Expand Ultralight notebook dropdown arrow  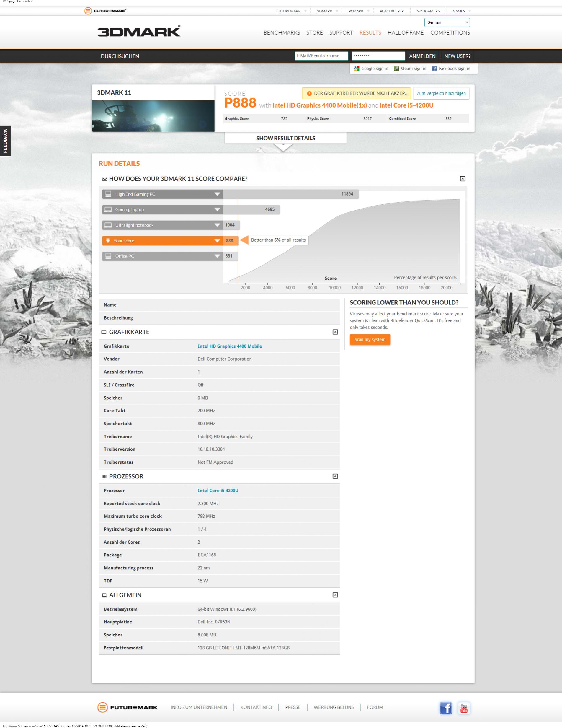point(217,225)
